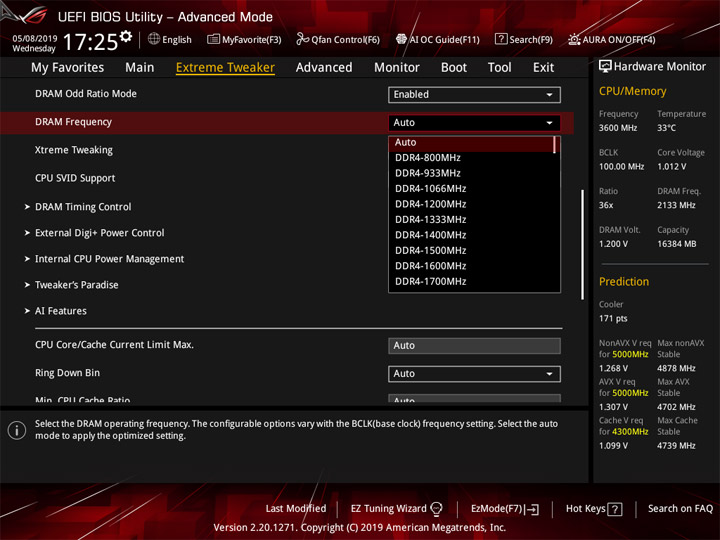Viewport: 720px width, 540px height.
Task: Click the Hot Keys question mark icon
Action: point(615,509)
